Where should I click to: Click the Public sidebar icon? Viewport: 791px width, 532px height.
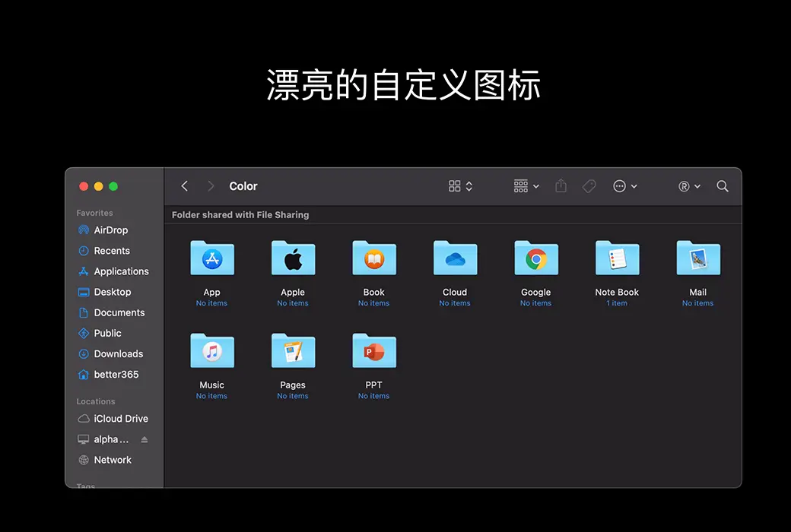coord(84,334)
